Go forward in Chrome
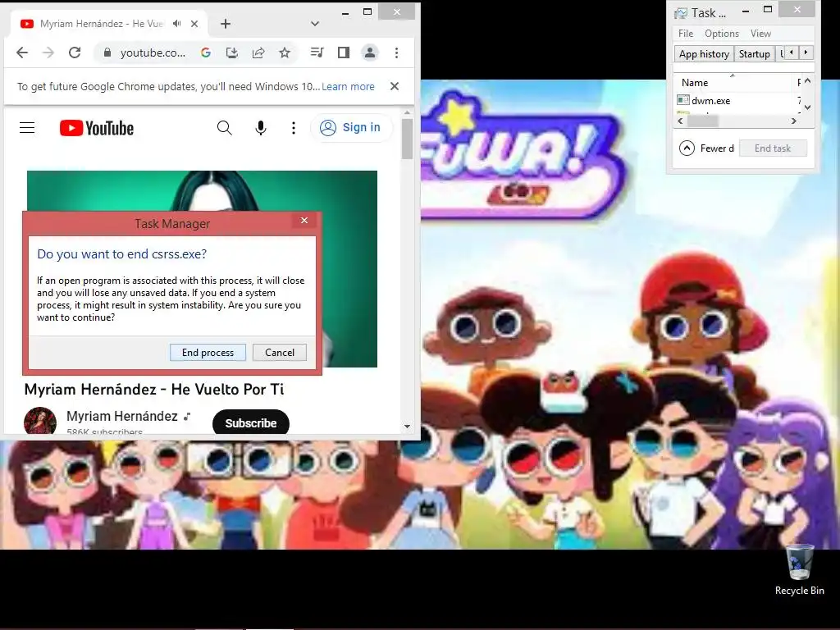Viewport: 840px width, 630px height. [48, 52]
